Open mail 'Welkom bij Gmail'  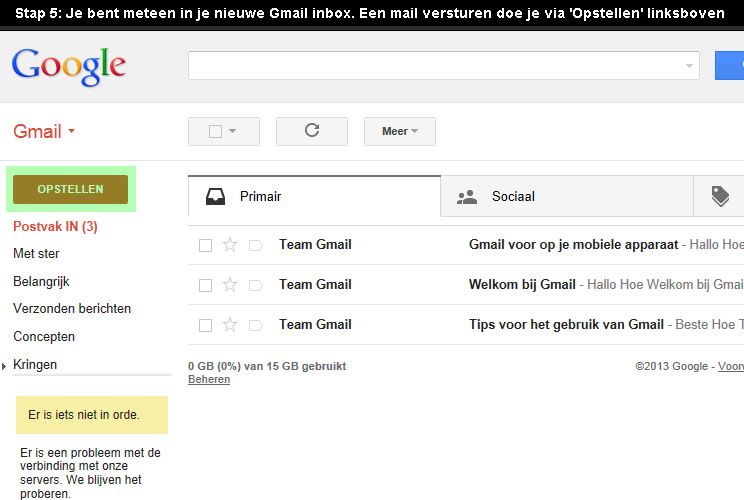pyautogui.click(x=466, y=285)
